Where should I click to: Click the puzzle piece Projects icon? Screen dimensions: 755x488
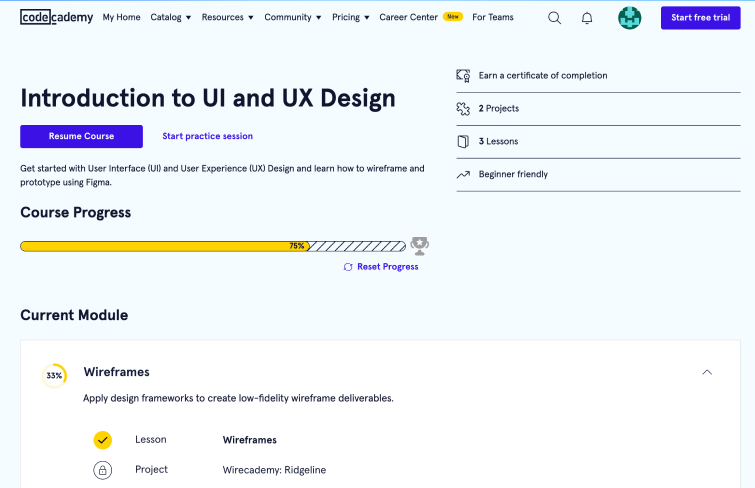click(x=463, y=109)
